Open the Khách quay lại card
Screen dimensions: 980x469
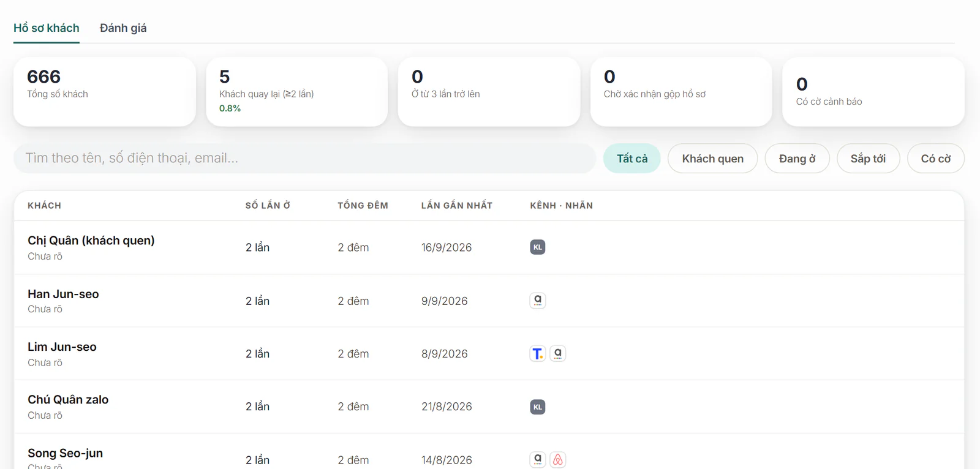(297, 92)
